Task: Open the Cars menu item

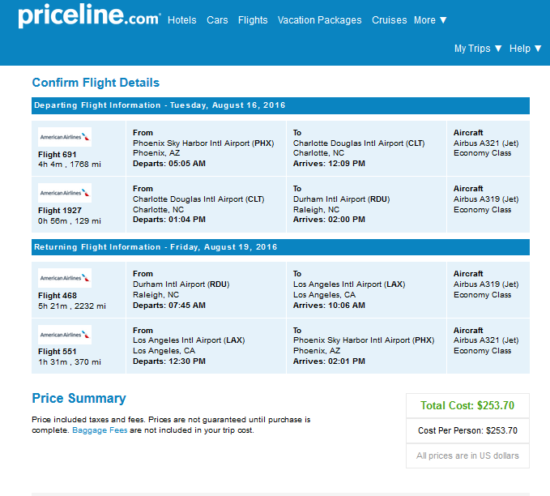Action: point(217,20)
